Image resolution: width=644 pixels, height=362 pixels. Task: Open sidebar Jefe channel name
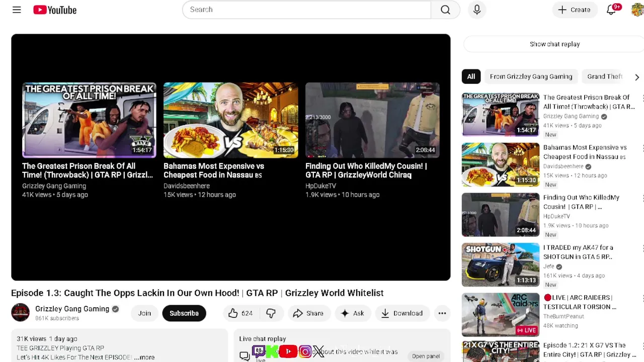[x=548, y=266]
